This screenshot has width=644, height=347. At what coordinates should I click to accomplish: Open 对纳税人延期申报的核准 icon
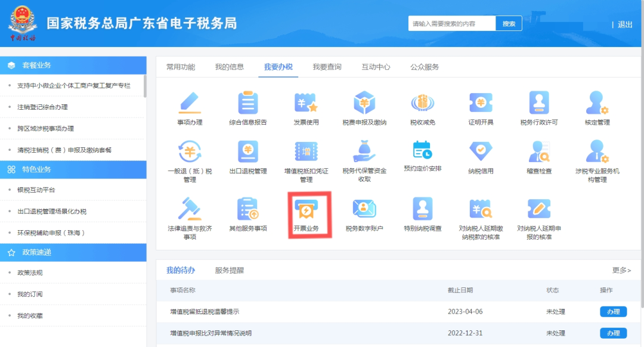coord(539,209)
